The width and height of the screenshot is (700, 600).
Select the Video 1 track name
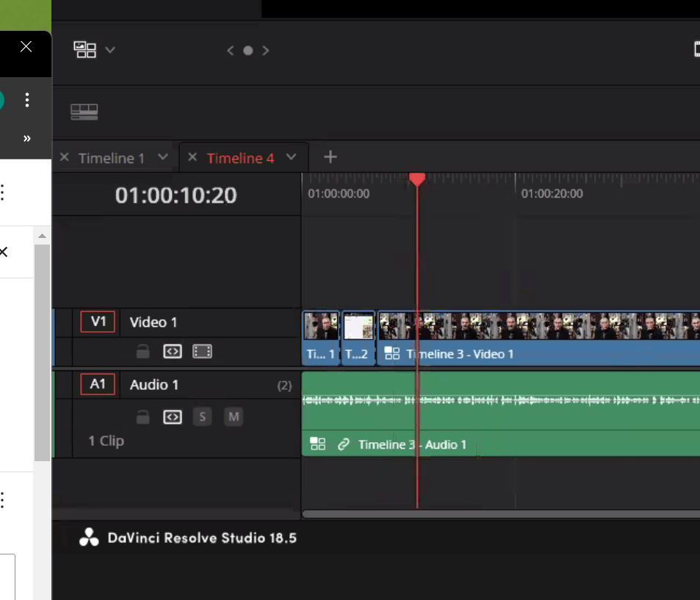153,322
